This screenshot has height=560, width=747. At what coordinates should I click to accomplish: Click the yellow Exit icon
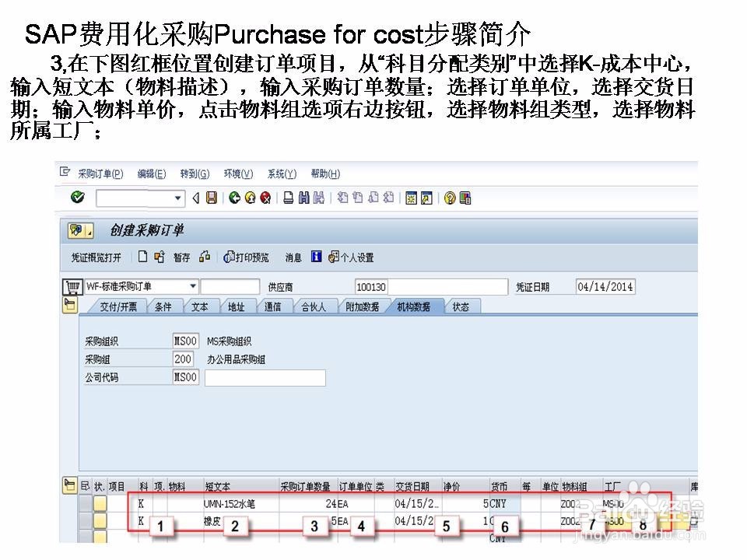point(250,198)
